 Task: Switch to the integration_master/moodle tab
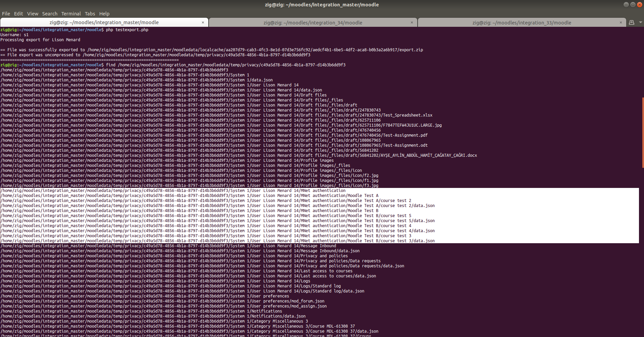pyautogui.click(x=104, y=22)
